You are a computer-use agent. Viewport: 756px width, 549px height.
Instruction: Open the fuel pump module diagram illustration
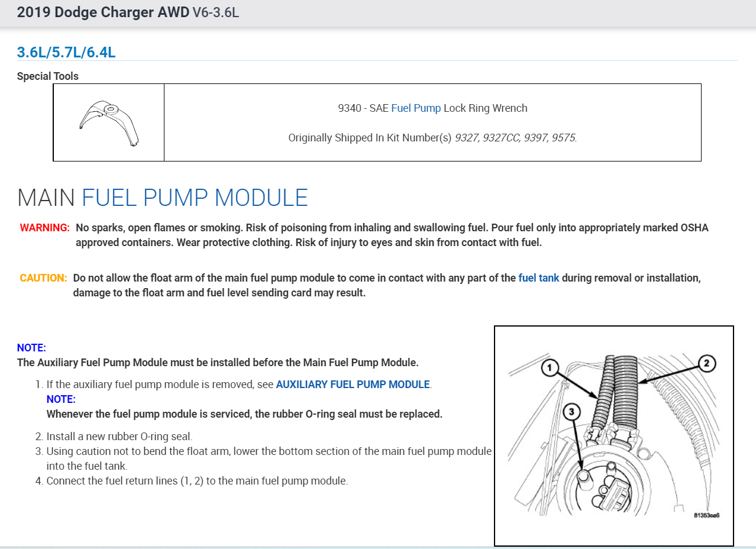pyautogui.click(x=614, y=435)
